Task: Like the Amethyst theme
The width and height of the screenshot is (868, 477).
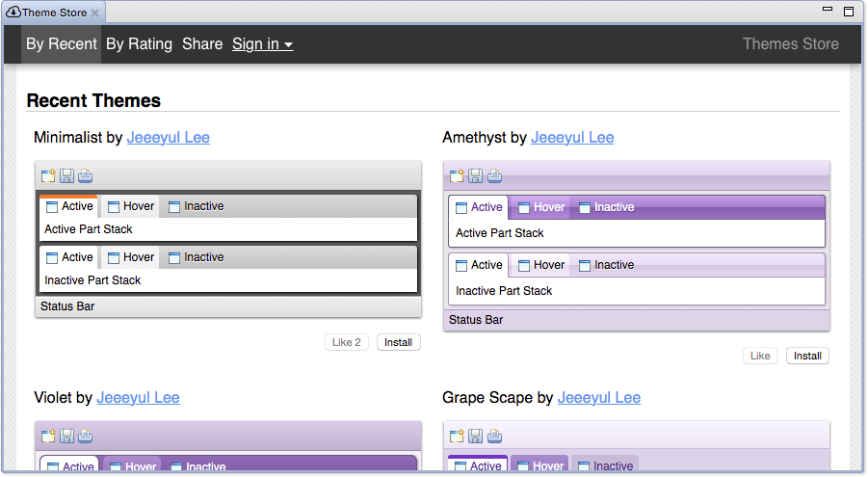Action: point(759,356)
